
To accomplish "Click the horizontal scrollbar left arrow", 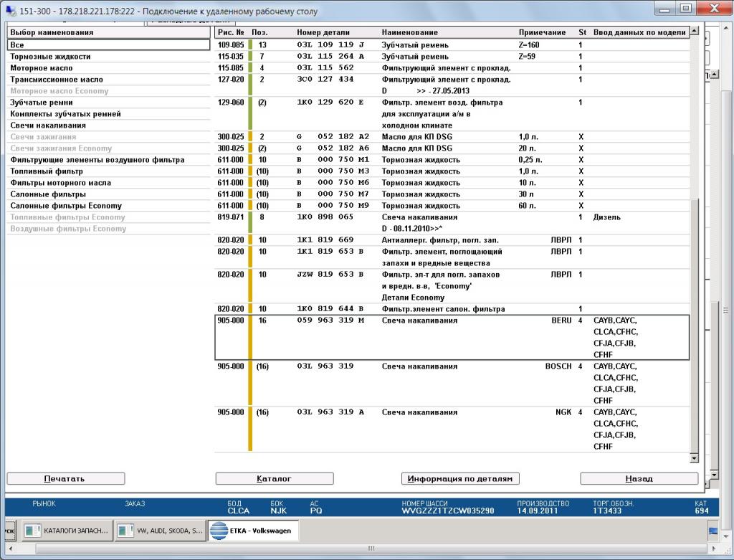I will click(x=11, y=549).
